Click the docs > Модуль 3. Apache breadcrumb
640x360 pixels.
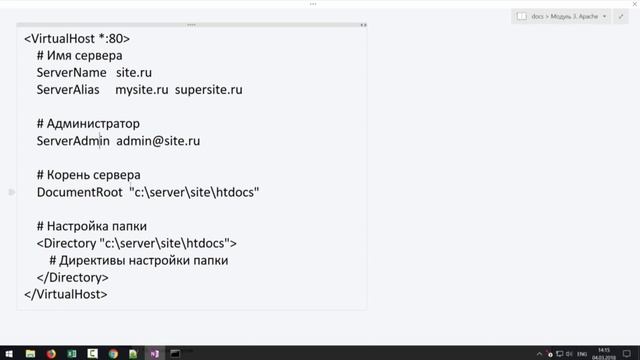pos(564,16)
